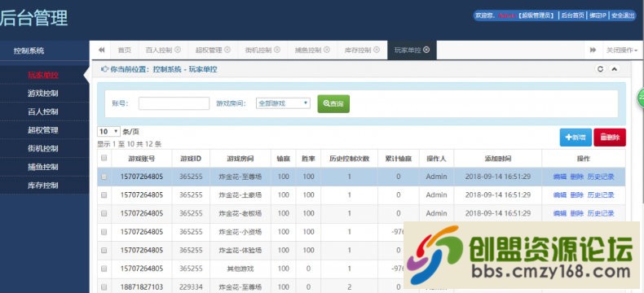Close the 超权管理 tab with its x icon
The image size is (644, 293).
click(227, 50)
